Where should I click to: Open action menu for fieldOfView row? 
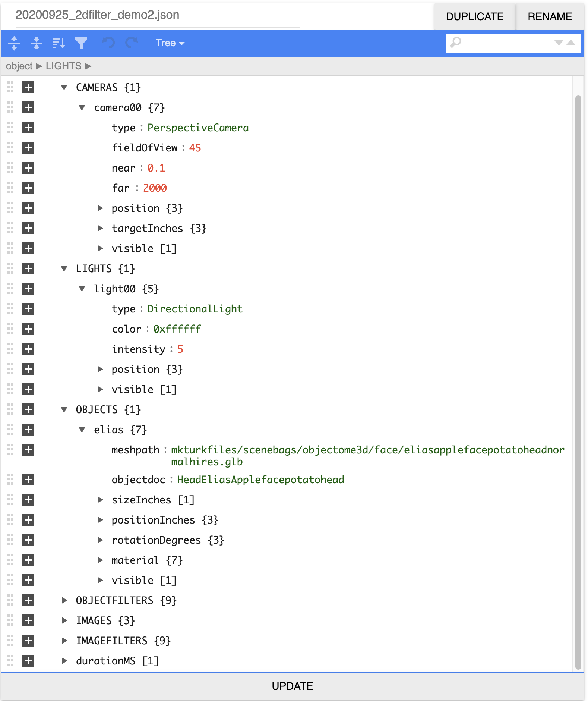28,148
